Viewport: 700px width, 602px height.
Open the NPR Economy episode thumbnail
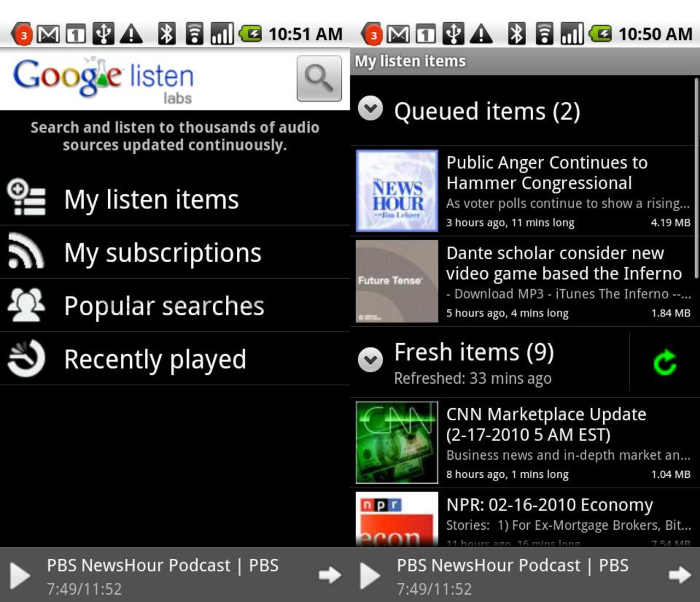point(396,520)
